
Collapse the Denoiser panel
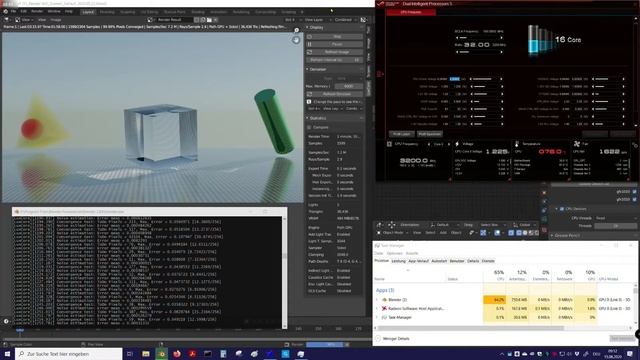click(307, 69)
